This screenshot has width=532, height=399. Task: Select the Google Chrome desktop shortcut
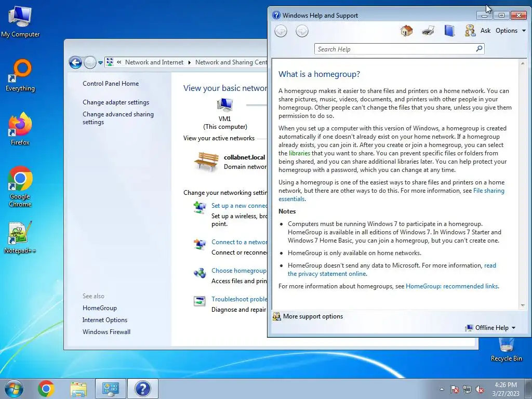pyautogui.click(x=20, y=187)
